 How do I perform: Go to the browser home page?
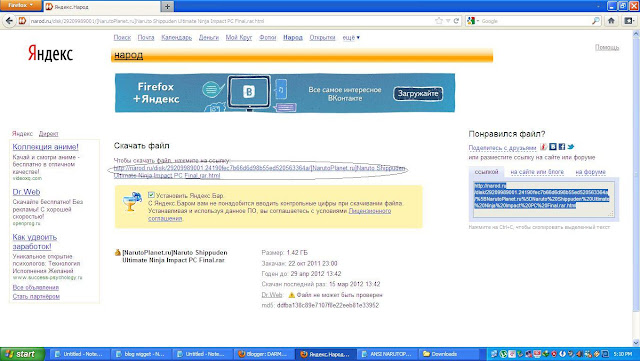(x=611, y=21)
